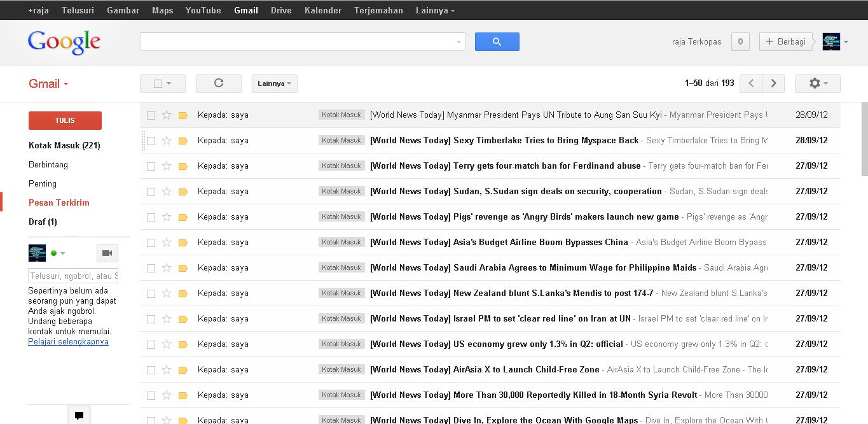Screen dimensions: 868x424
Task: Open the chat bubble icon at bottom left
Action: (79, 415)
